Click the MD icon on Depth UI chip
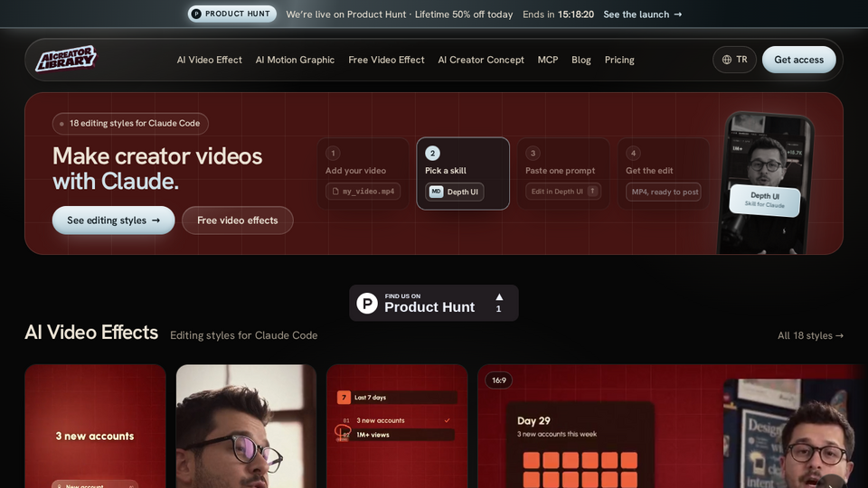The height and width of the screenshot is (488, 868). [x=436, y=192]
